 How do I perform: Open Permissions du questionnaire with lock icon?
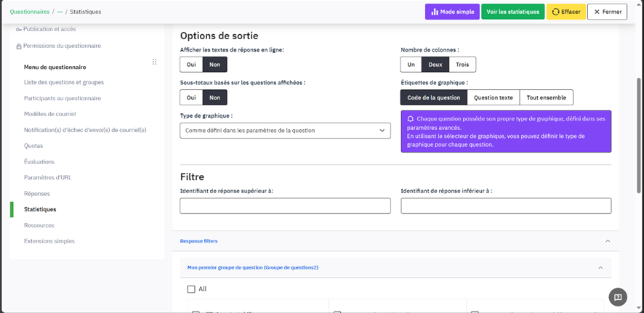click(x=61, y=46)
